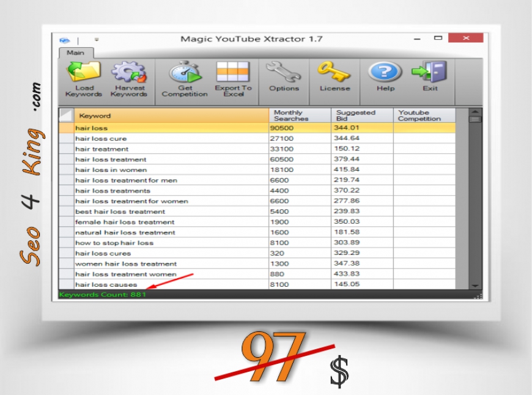Select 'hair loss cures' keyword cell
Image resolution: width=532 pixels, height=395 pixels.
point(171,253)
